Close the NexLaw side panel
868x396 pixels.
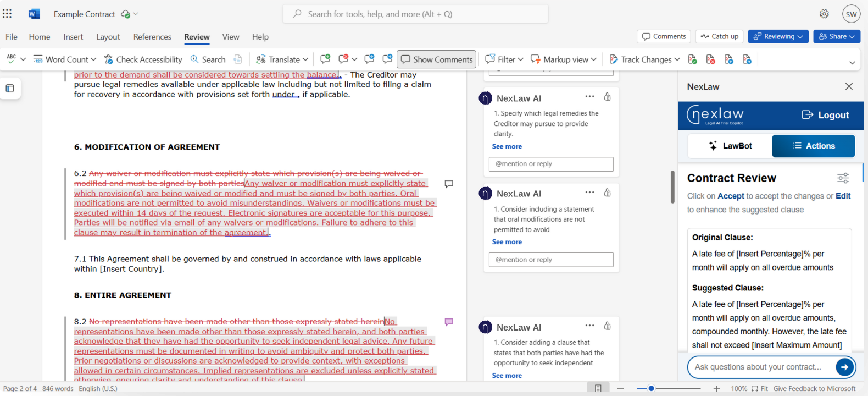(849, 86)
